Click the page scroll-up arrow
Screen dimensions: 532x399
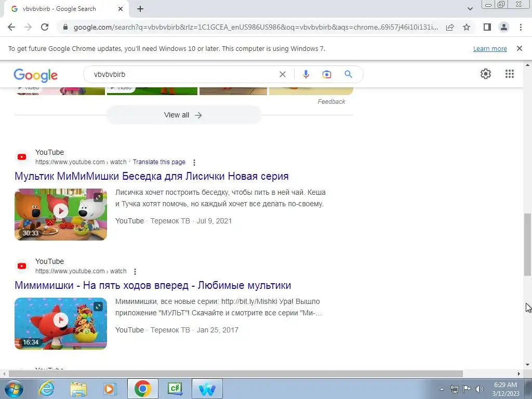pos(527,65)
